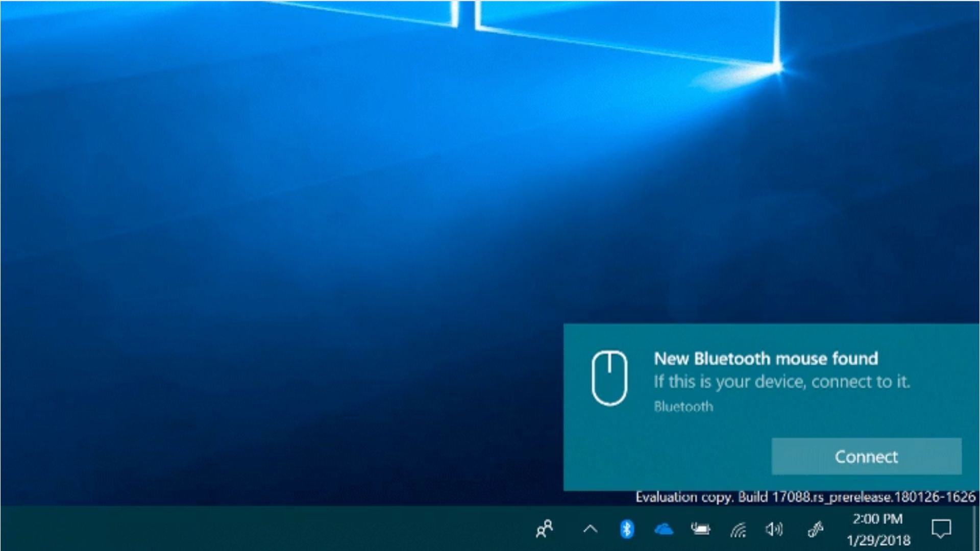The image size is (980, 551).
Task: Open the Wi-Fi network tray icon
Action: (x=738, y=530)
